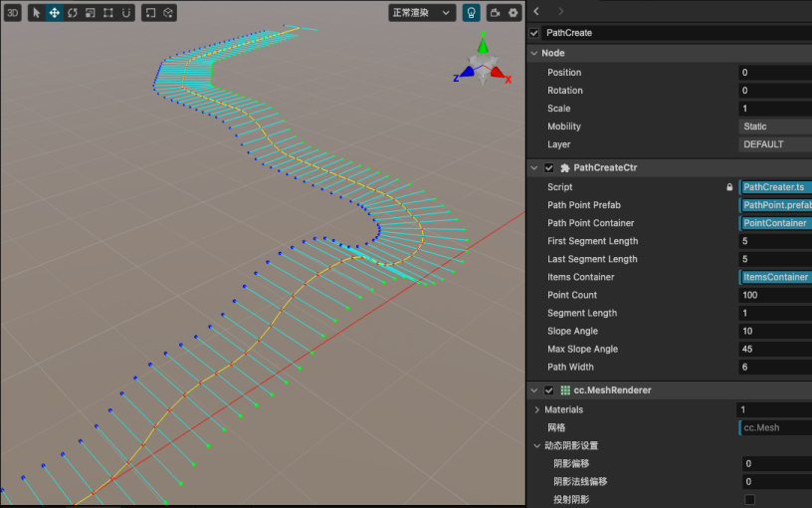
Task: Click the Script lock icon
Action: pyautogui.click(x=729, y=187)
